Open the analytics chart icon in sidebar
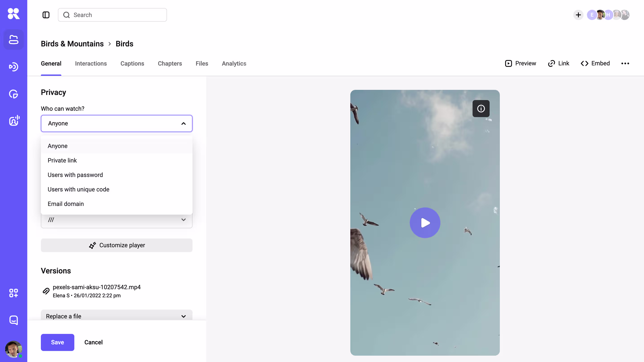Viewport: 644px width, 362px height. 13,94
